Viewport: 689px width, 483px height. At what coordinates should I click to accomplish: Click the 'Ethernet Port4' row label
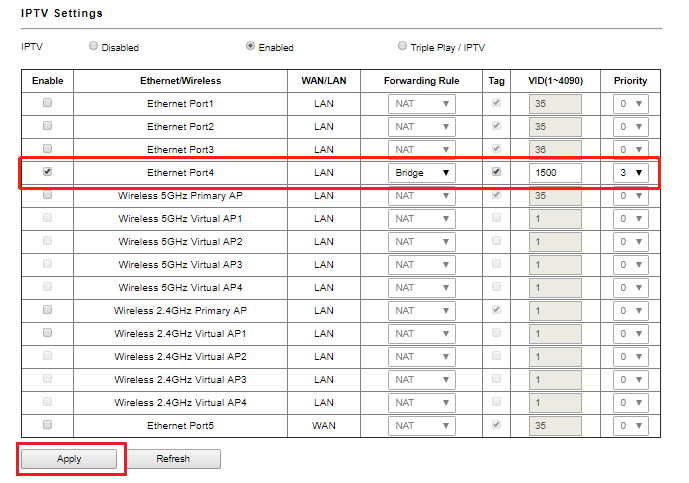pos(180,173)
